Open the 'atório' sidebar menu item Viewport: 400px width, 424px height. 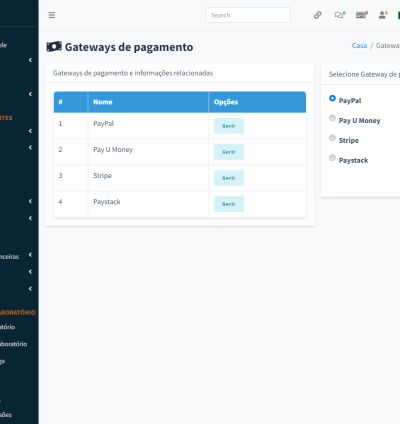click(7, 327)
